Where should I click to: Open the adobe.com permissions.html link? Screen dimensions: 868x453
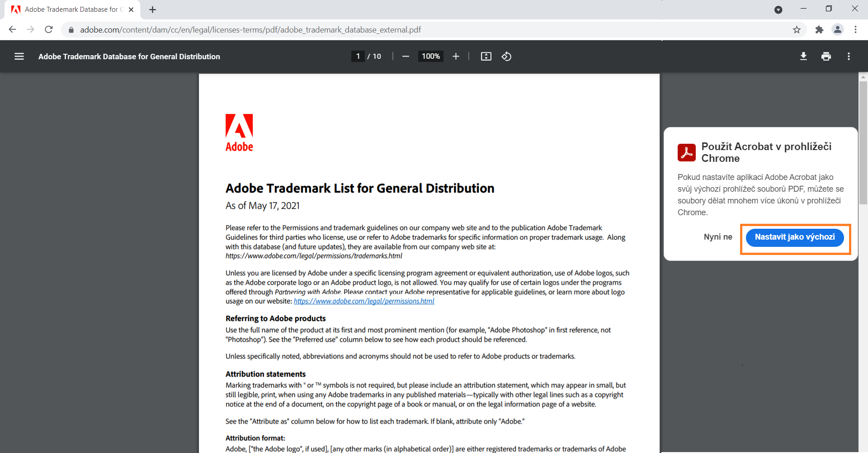pyautogui.click(x=363, y=302)
